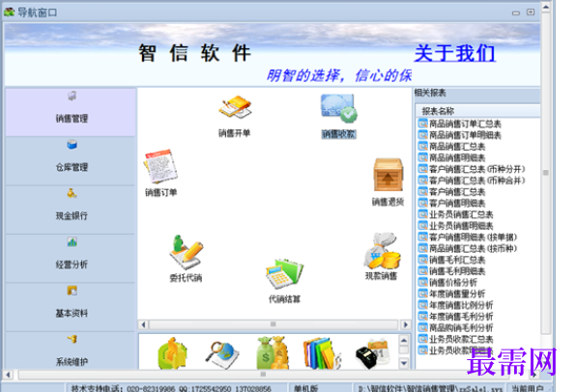The height and width of the screenshot is (392, 575).
Task: Open report 销售毛利明细表
Action: coord(457,271)
